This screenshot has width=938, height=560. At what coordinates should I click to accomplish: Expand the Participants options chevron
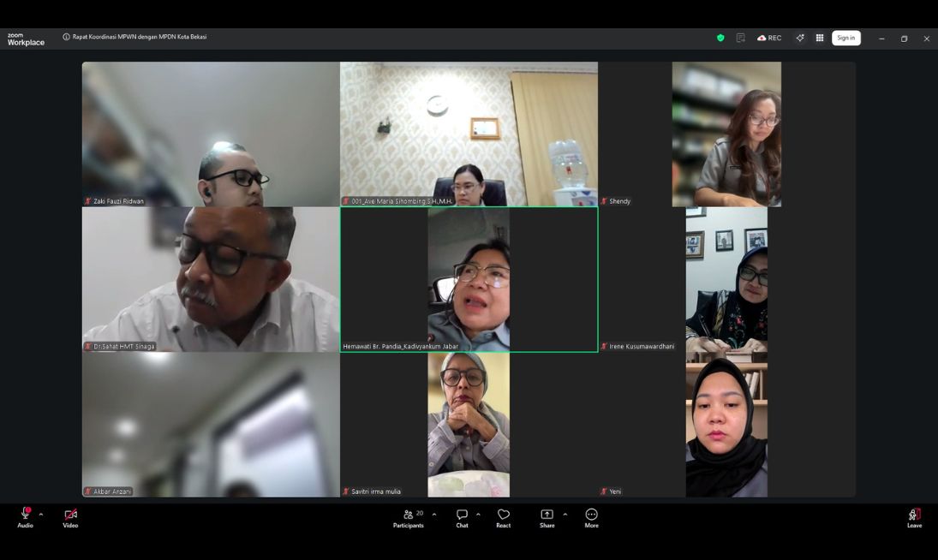434,515
